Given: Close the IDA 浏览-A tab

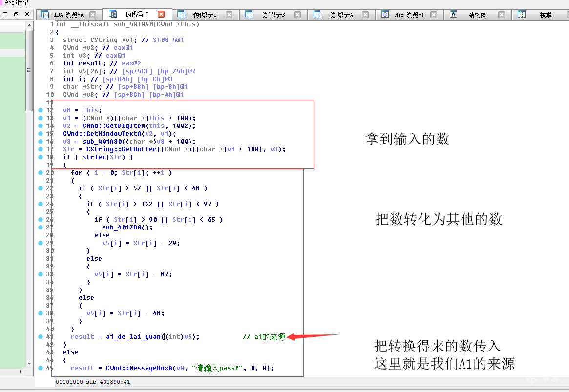Looking at the screenshot, I should [x=93, y=15].
